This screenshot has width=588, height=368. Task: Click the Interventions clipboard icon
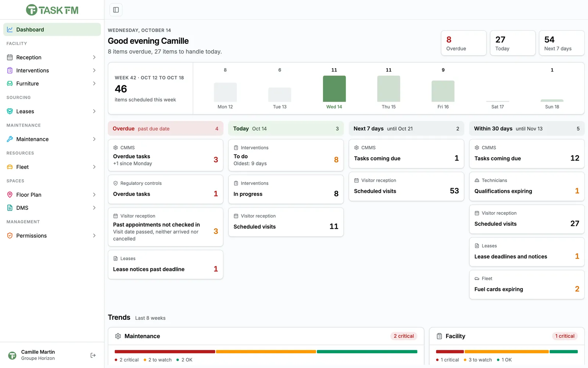point(10,70)
